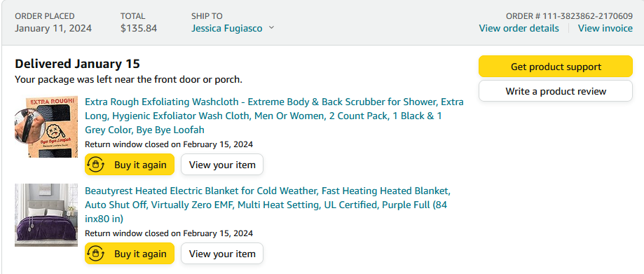View your item for the washcloth
This screenshot has height=274, width=644.
pos(222,165)
